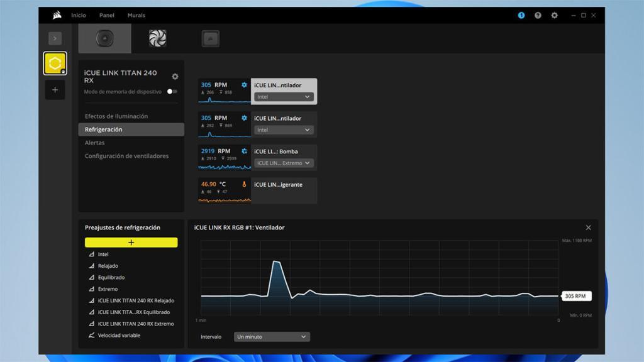Open iCUE LINK TITAN 240 RX device settings gear
The width and height of the screenshot is (644, 362).
click(x=175, y=76)
